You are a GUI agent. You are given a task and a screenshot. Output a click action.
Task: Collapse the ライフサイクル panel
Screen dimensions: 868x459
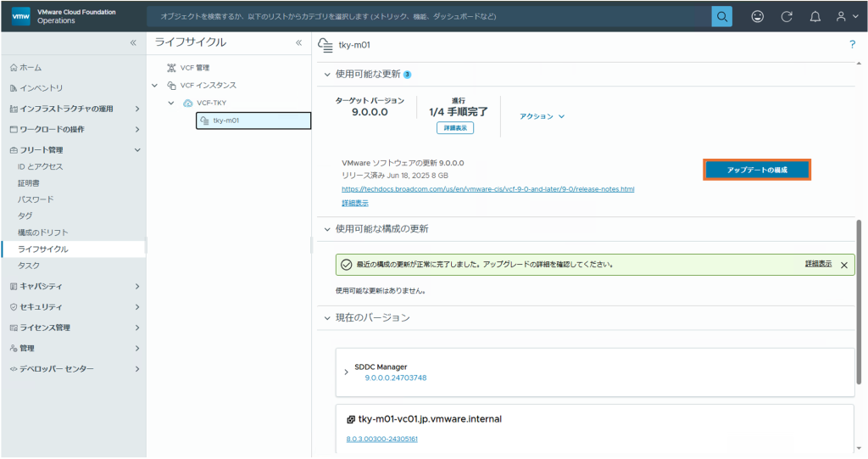click(299, 42)
